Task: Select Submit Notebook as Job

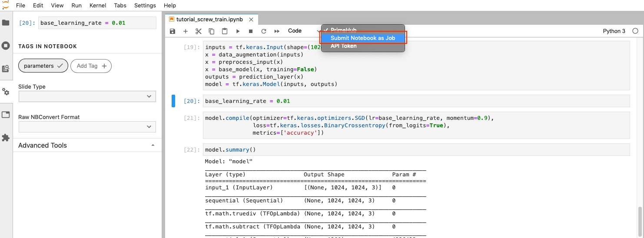Action: point(363,38)
